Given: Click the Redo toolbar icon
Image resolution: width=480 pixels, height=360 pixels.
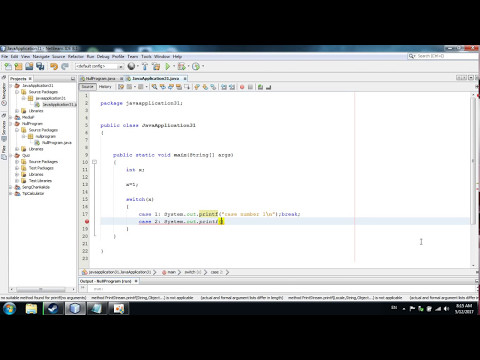Looking at the screenshot, I should (x=65, y=66).
